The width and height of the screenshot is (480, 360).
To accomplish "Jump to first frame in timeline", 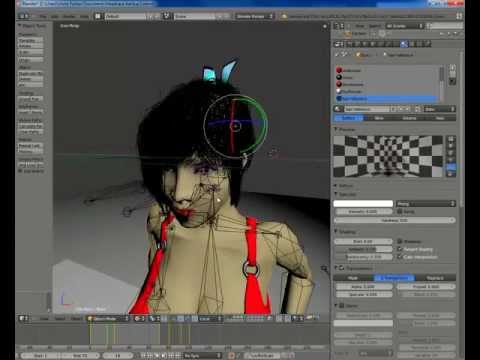I will (144, 355).
